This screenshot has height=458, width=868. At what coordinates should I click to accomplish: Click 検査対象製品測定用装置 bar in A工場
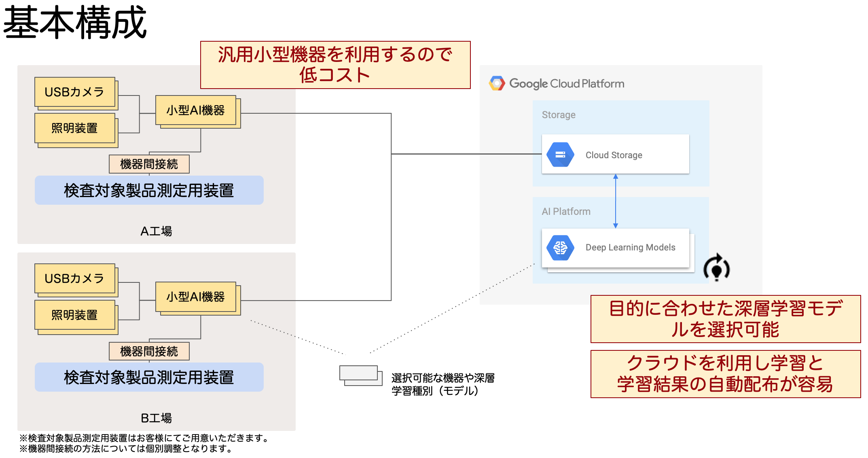149,190
